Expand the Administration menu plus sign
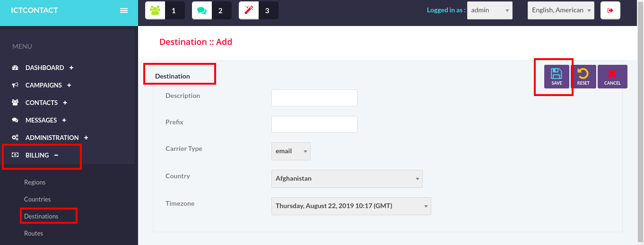This screenshot has width=644, height=245. click(86, 138)
